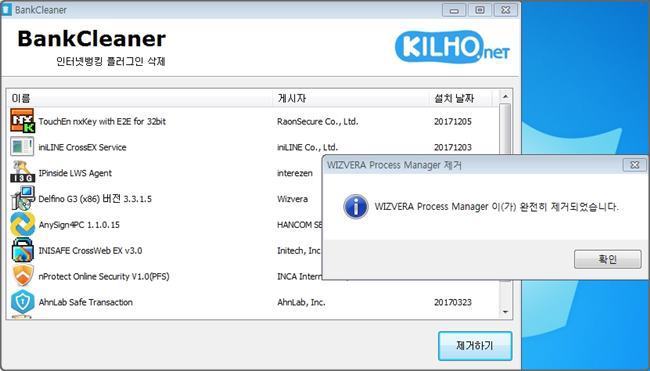650x371 pixels.
Task: Click the iniLINE CrossEX Service icon
Action: click(x=22, y=147)
